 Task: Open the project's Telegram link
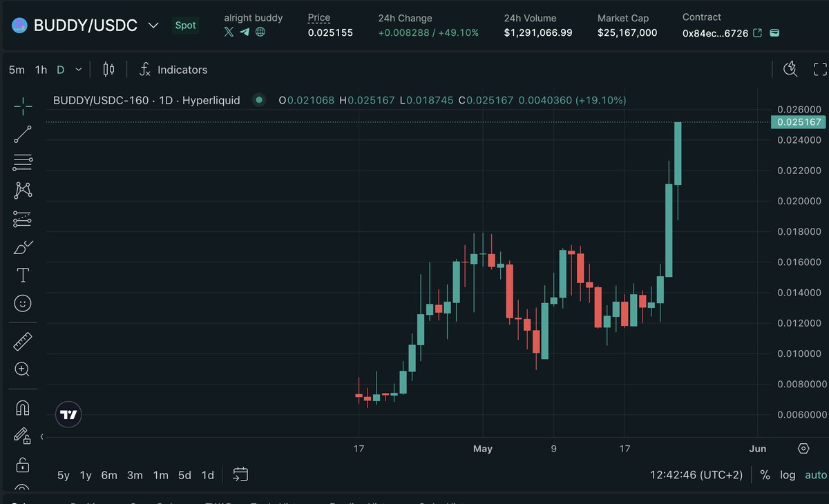click(x=245, y=32)
